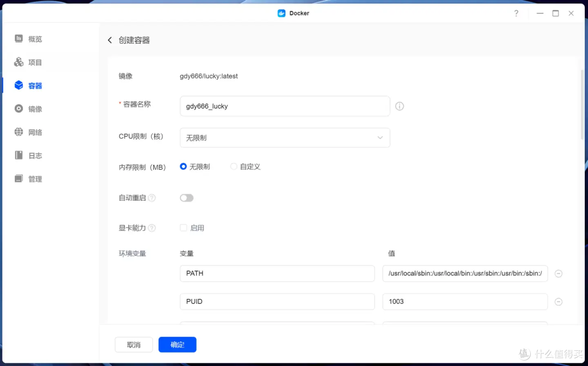Click the PATH value field

click(465, 273)
